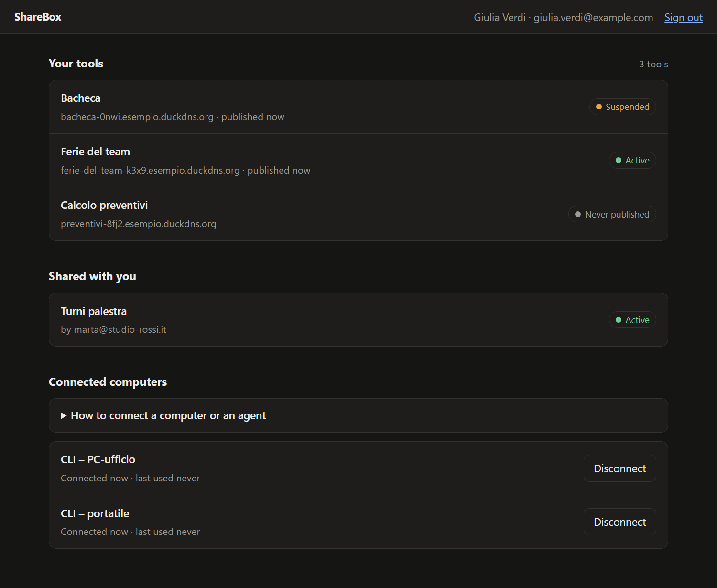Open the Calcolo preventivi tool
The image size is (717, 588).
(358, 214)
